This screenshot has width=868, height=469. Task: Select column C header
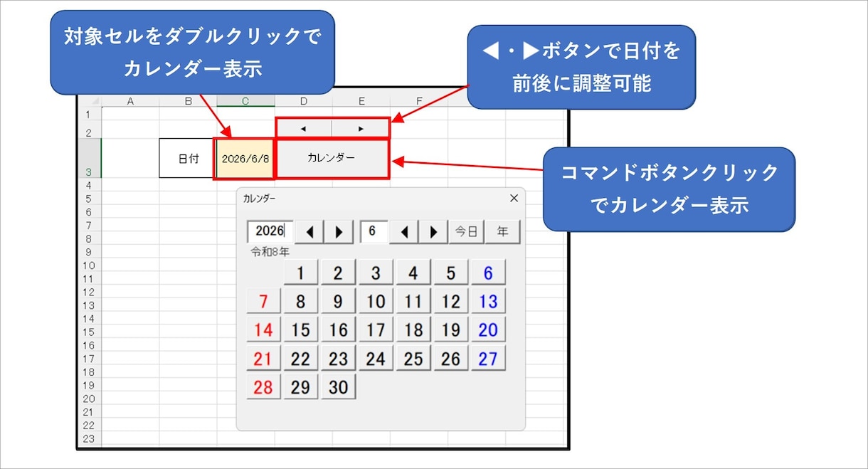coord(245,101)
